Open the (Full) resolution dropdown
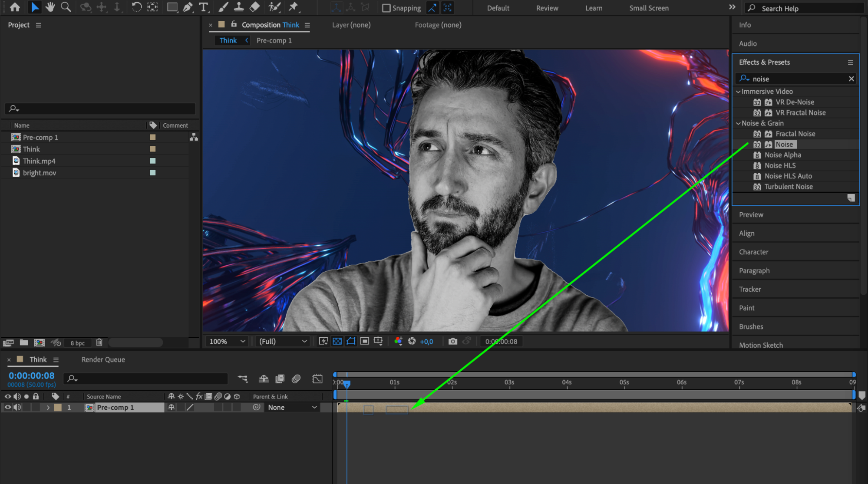 (x=283, y=342)
